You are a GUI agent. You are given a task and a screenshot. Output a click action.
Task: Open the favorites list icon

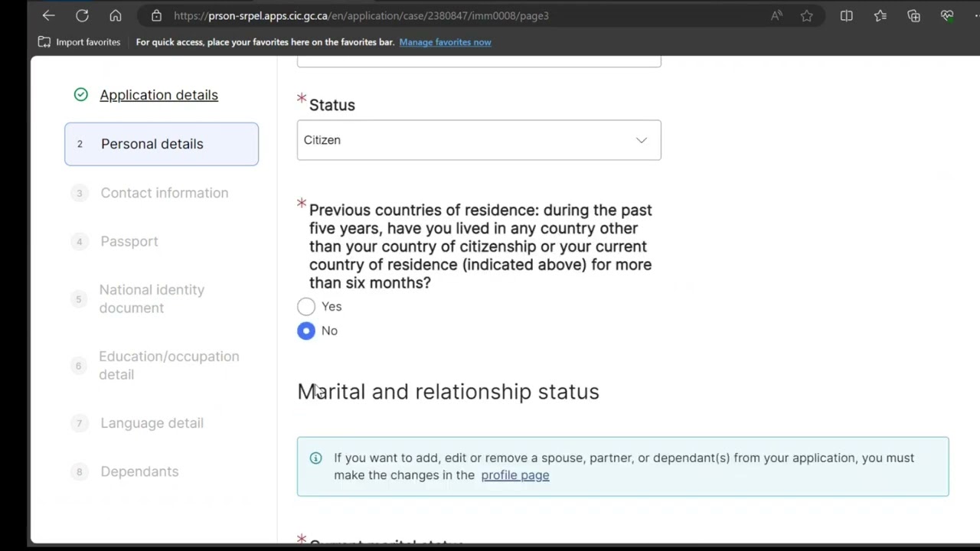880,15
